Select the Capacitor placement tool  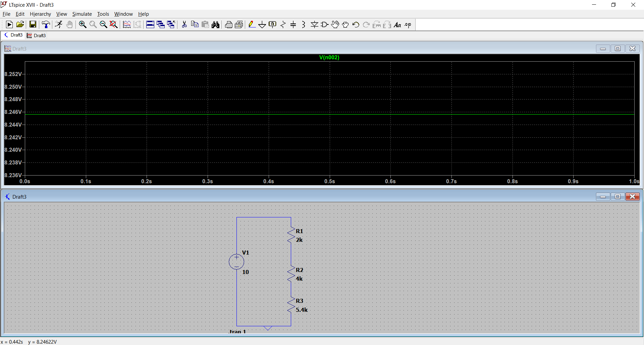(293, 24)
